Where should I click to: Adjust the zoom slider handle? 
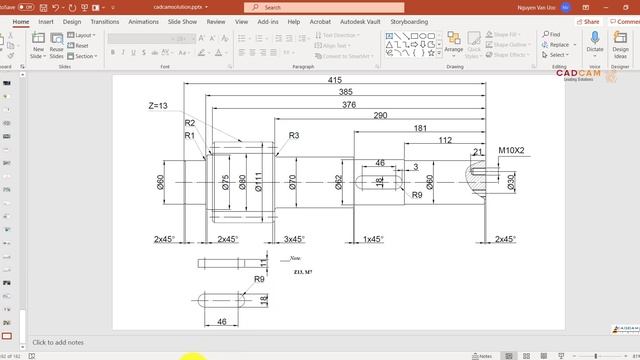click(596, 356)
